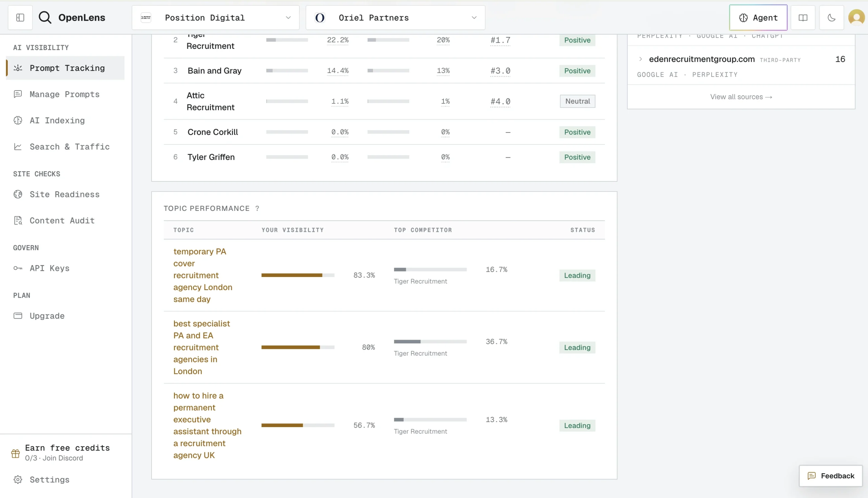Image resolution: width=868 pixels, height=498 pixels.
Task: Go to Manage Prompts
Action: point(65,94)
